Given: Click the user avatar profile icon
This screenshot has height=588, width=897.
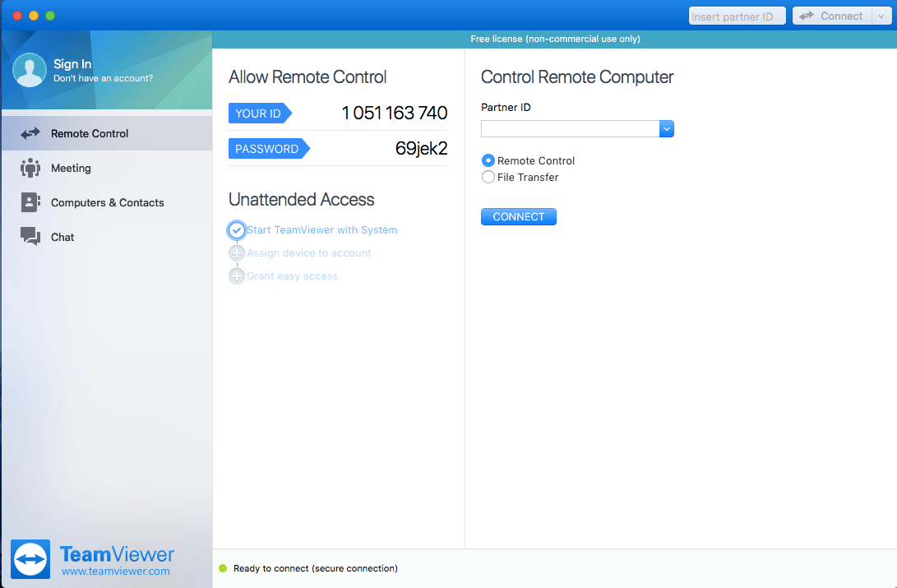Looking at the screenshot, I should click(30, 70).
